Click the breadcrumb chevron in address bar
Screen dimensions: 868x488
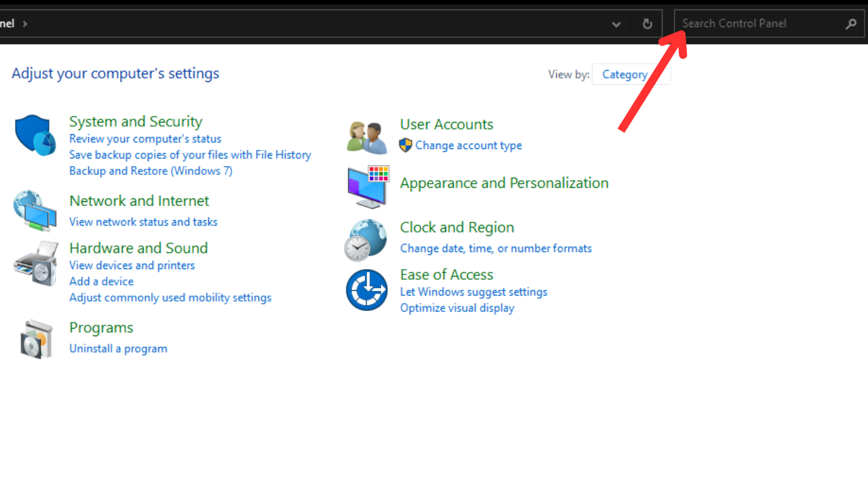coord(25,24)
